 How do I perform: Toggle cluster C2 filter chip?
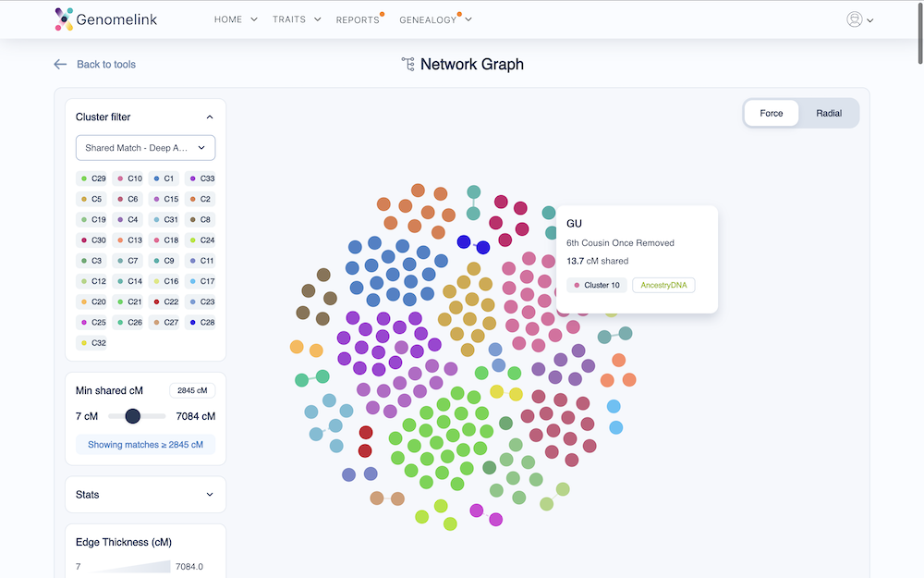[200, 200]
